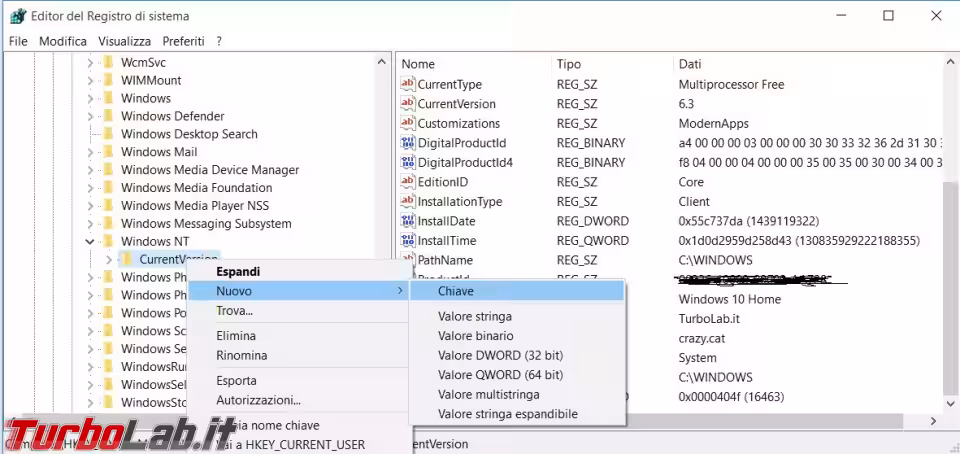Open the Modifica menu

[x=63, y=42]
